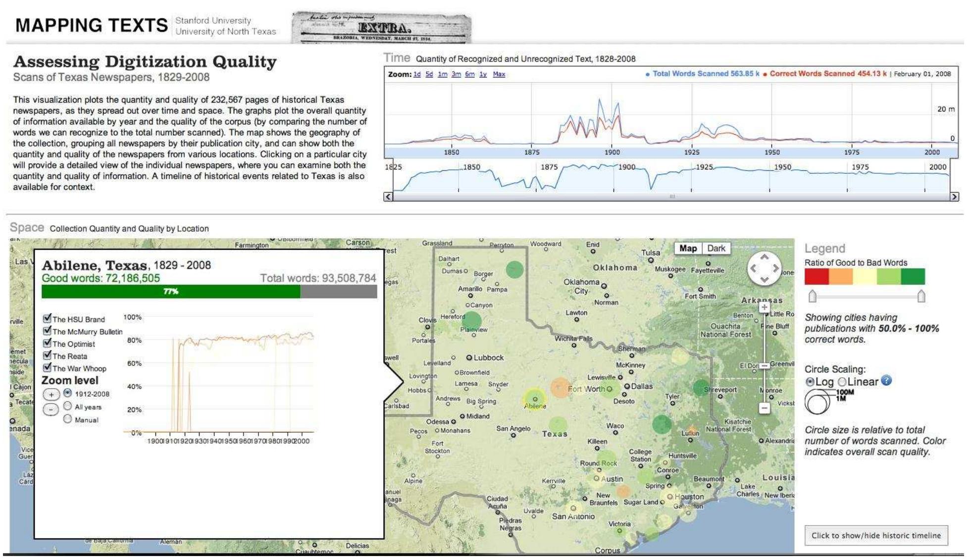Uncheck The HSU Brand checkbox

coord(48,319)
